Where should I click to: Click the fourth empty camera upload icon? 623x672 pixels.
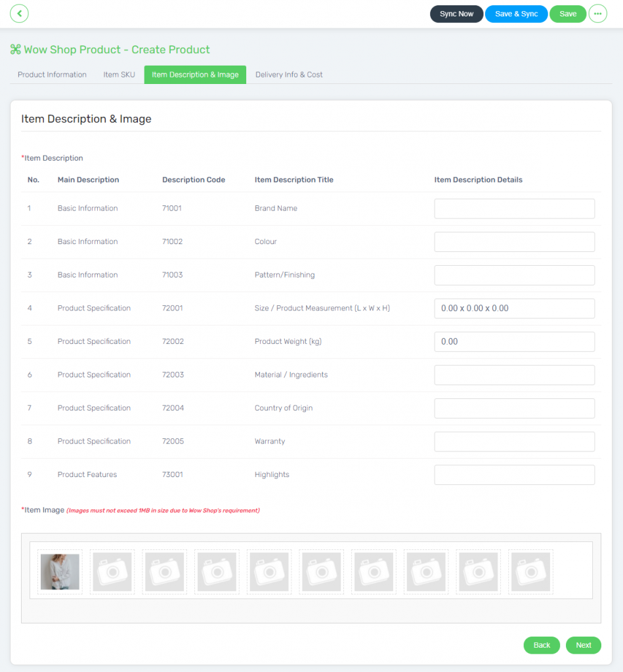[269, 572]
